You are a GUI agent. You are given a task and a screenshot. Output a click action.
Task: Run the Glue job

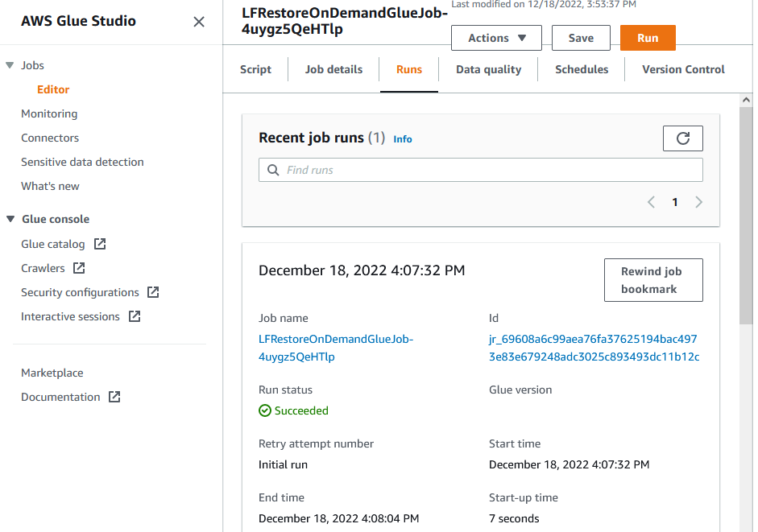[x=648, y=38]
